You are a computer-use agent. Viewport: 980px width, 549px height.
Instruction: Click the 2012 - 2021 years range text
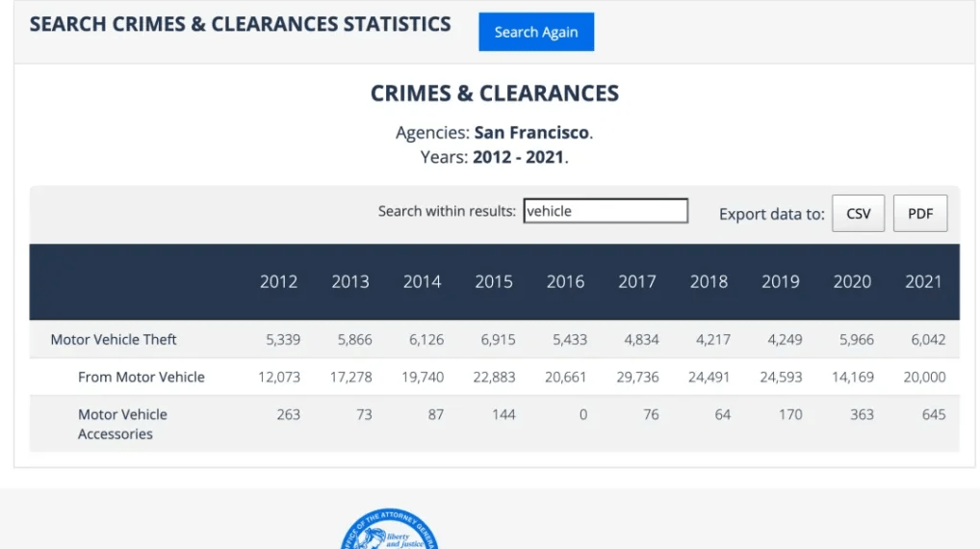click(x=518, y=157)
